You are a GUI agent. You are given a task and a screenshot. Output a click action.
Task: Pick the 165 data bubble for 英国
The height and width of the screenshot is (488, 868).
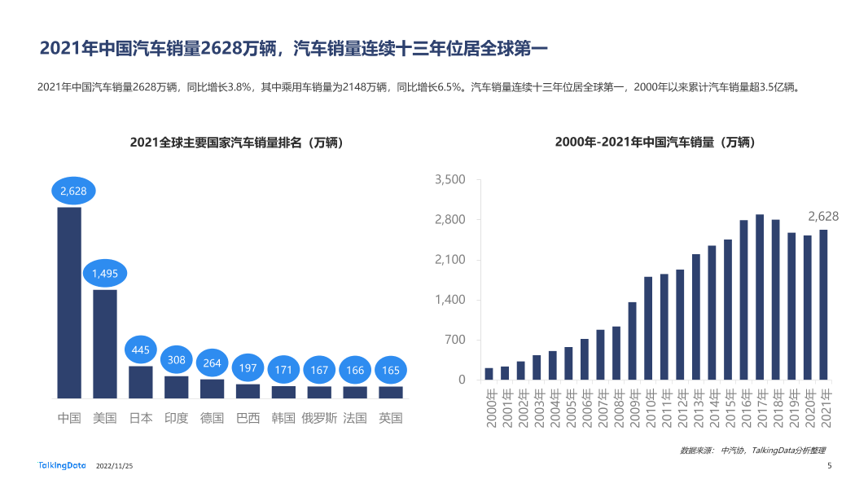(x=390, y=371)
